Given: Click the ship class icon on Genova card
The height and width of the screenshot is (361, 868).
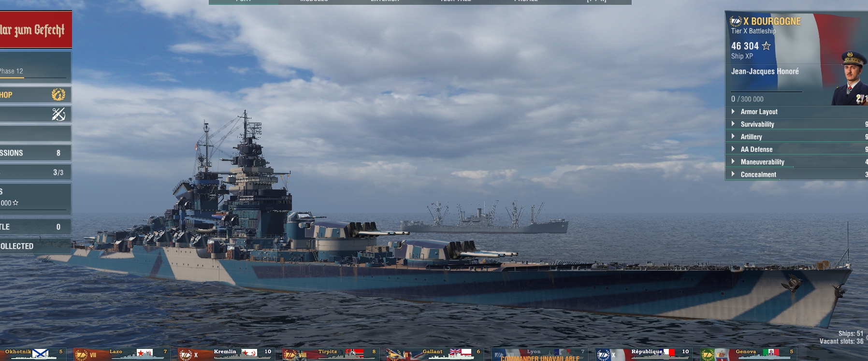Looking at the screenshot, I should coord(708,355).
